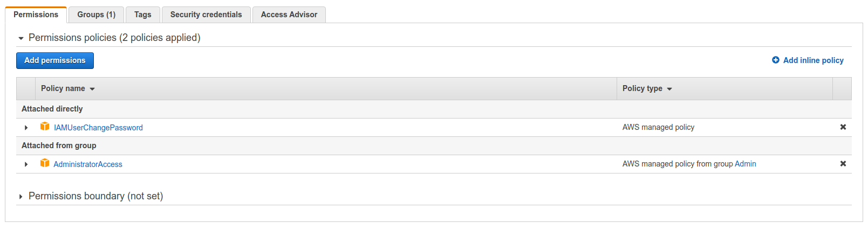
Task: Collapse the Permissions policies section
Action: tap(21, 38)
